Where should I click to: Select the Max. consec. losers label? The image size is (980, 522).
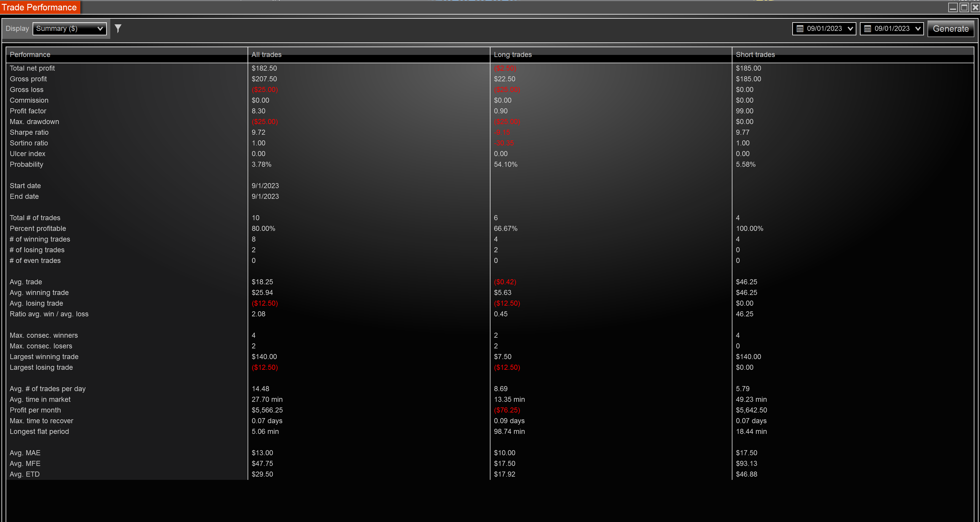[x=41, y=345]
